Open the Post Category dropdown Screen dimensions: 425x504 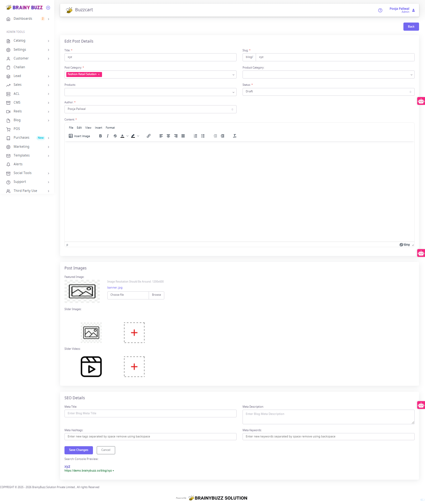click(x=150, y=75)
